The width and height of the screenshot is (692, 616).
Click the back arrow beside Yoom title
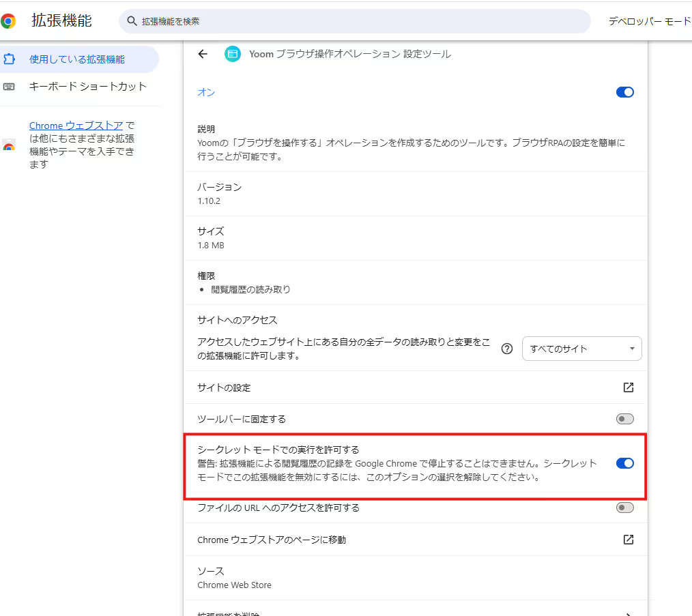[x=203, y=54]
